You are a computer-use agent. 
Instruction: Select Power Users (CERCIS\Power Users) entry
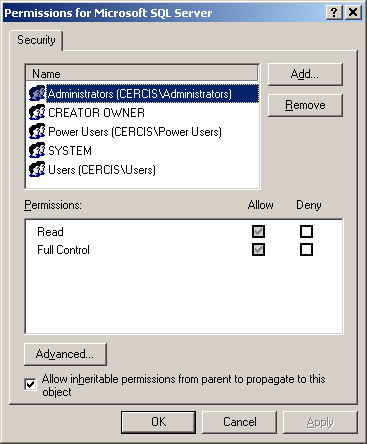135,132
